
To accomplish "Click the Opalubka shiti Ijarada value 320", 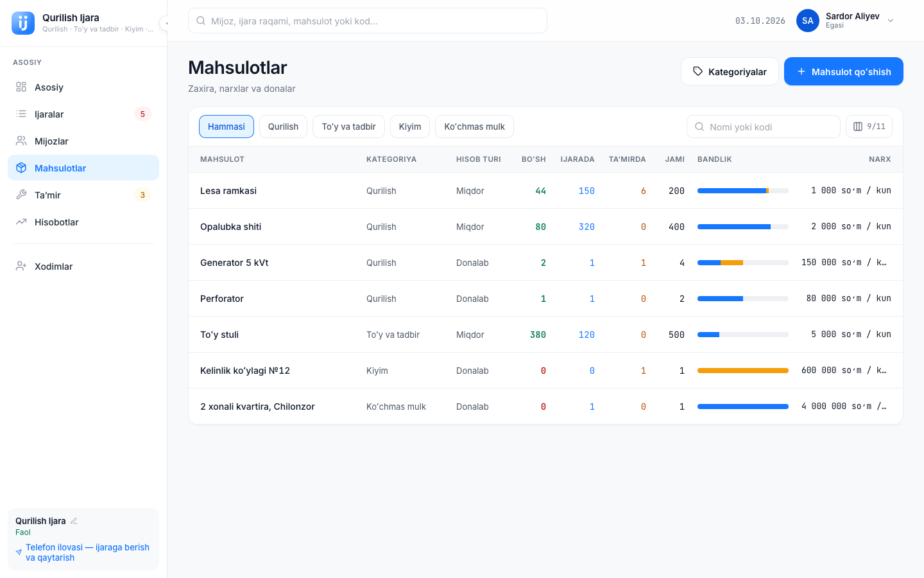I will pyautogui.click(x=586, y=227).
